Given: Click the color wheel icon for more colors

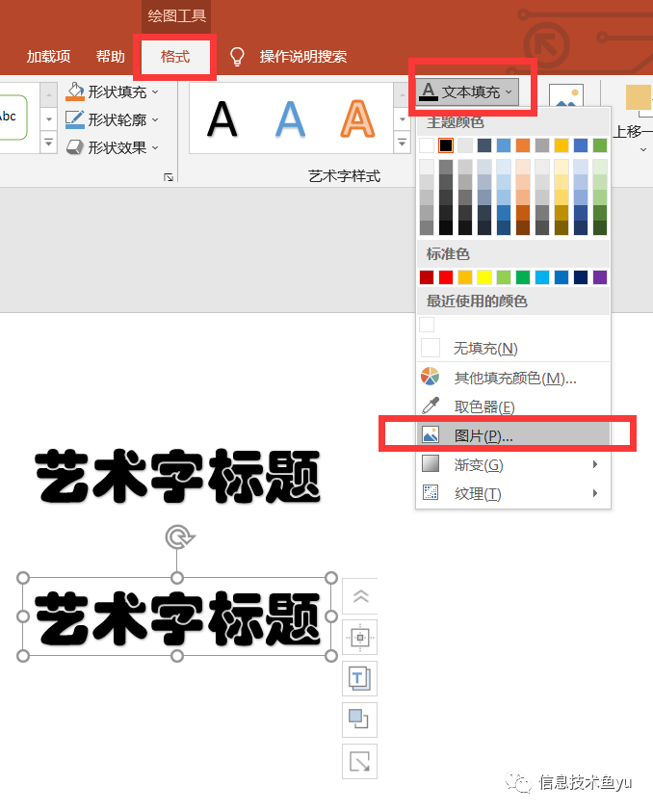Looking at the screenshot, I should 431,377.
